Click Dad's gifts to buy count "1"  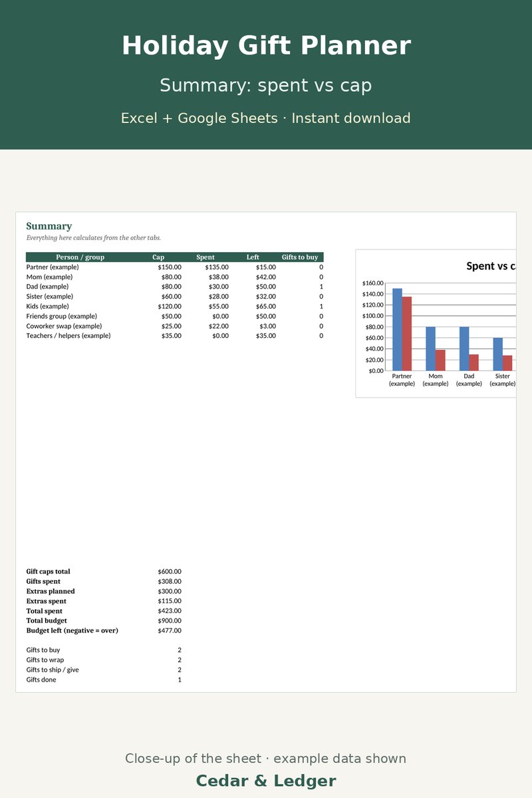click(321, 287)
